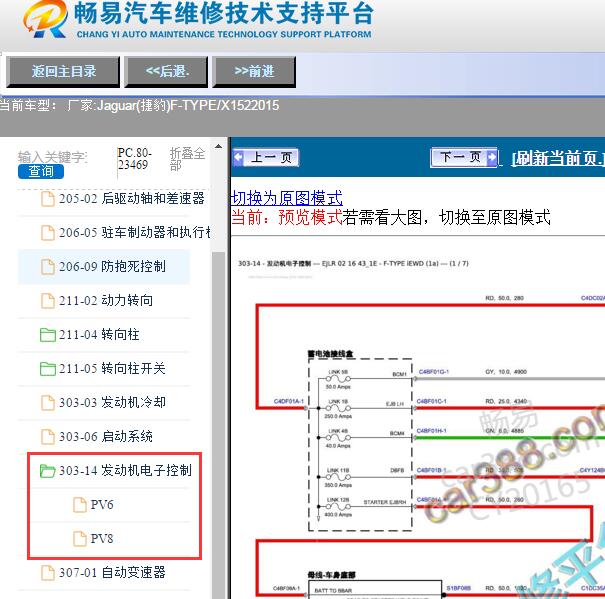Click the document icon beside 303-06
Image resolution: width=605 pixels, height=599 pixels.
(48, 437)
